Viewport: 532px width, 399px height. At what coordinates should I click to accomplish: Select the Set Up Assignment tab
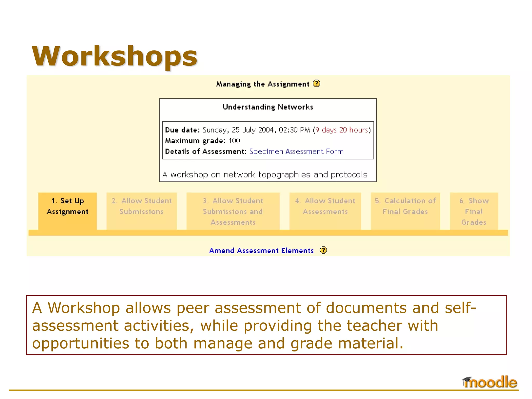click(68, 211)
